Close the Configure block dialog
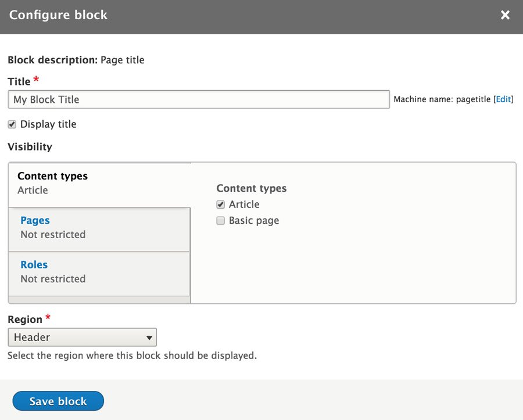The image size is (523, 420). point(504,15)
